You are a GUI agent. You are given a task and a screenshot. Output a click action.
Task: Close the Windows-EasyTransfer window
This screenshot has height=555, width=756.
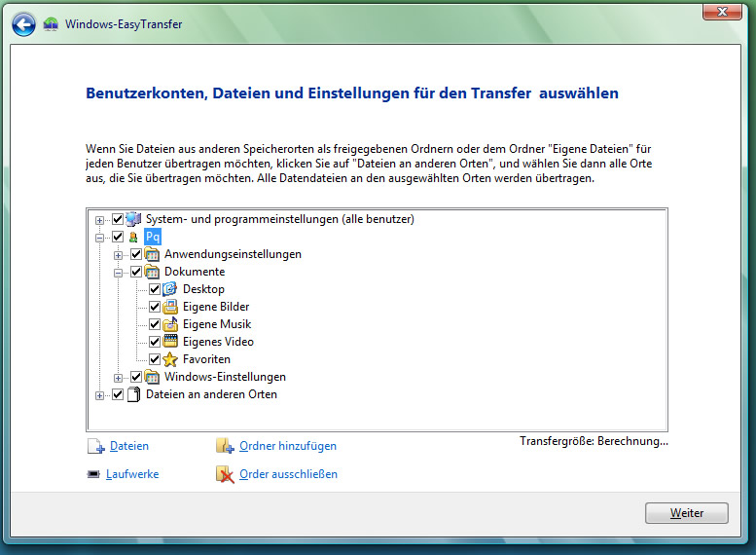pyautogui.click(x=722, y=12)
